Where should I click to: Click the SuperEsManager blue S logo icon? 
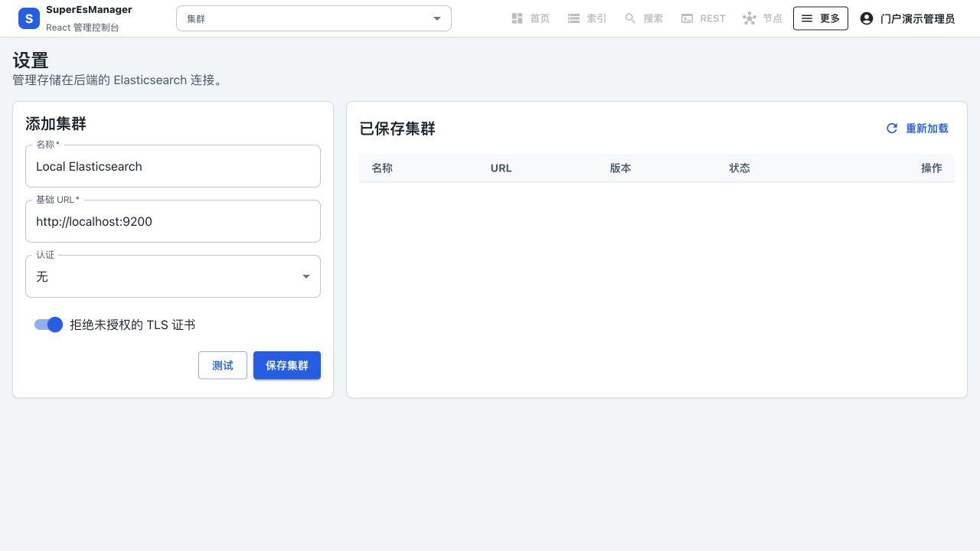coord(28,18)
